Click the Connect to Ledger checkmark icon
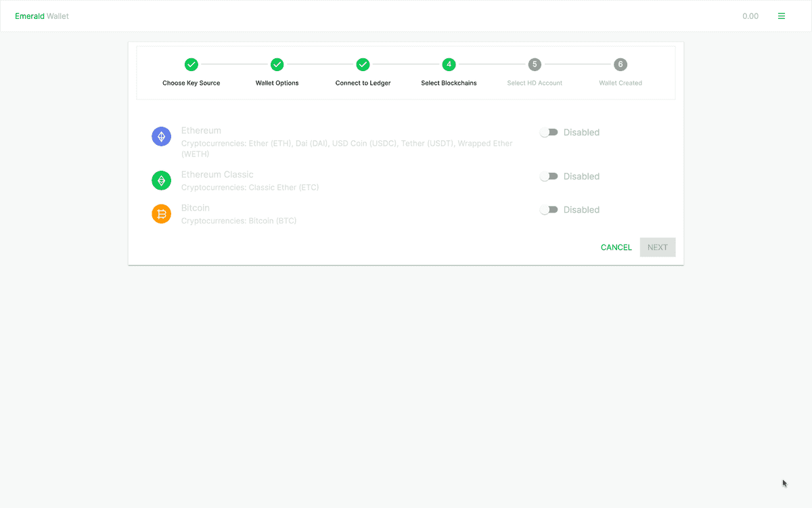812x508 pixels. tap(363, 64)
